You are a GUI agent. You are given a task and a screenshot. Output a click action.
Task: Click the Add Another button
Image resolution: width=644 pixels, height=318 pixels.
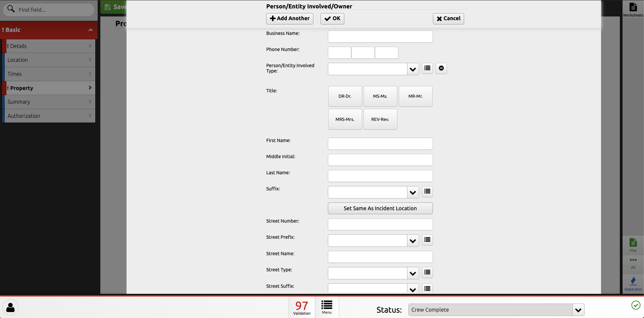coord(290,19)
